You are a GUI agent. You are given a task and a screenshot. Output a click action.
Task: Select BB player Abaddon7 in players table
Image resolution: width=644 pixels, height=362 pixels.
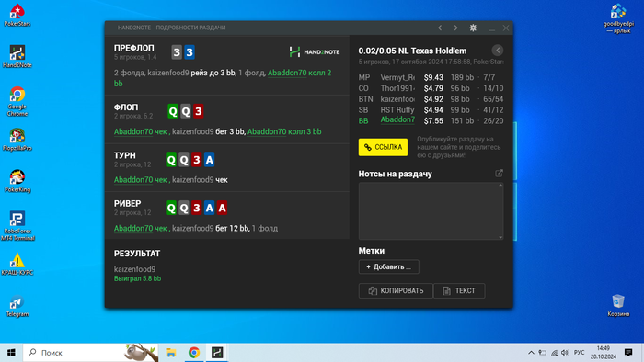[431, 120]
